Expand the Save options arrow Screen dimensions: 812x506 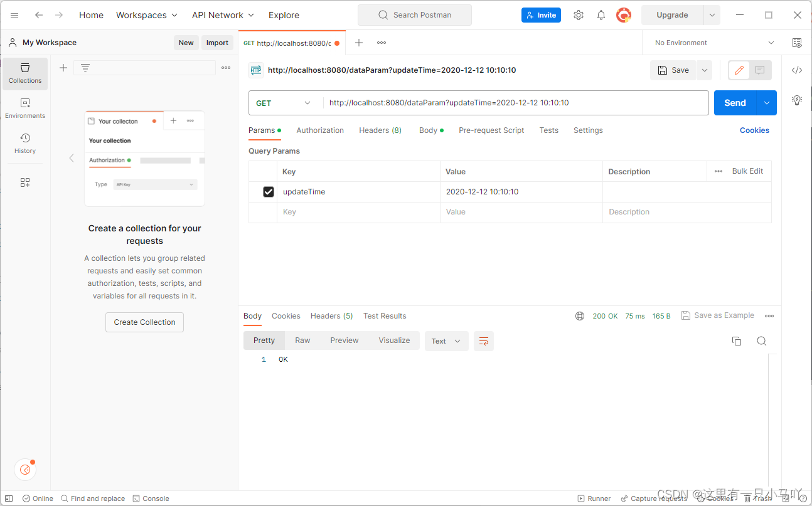[x=705, y=70]
